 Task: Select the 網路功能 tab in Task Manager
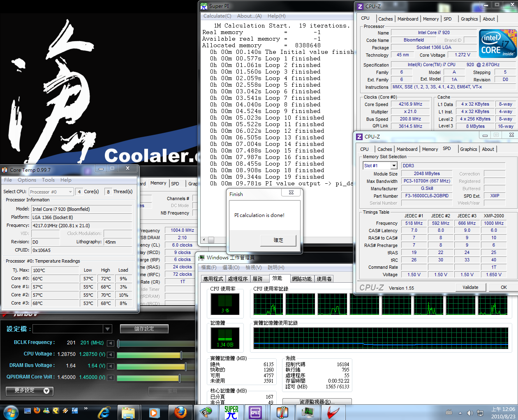tap(302, 279)
